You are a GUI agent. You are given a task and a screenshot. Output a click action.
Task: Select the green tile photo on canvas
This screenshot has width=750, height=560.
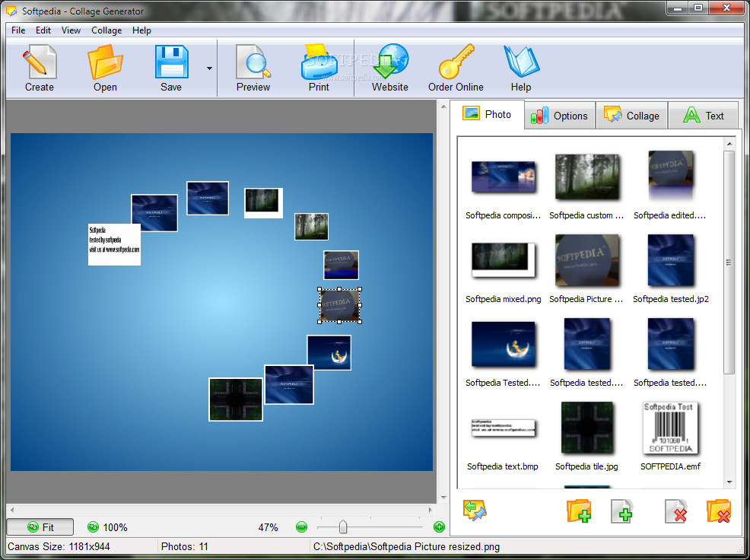click(x=236, y=399)
